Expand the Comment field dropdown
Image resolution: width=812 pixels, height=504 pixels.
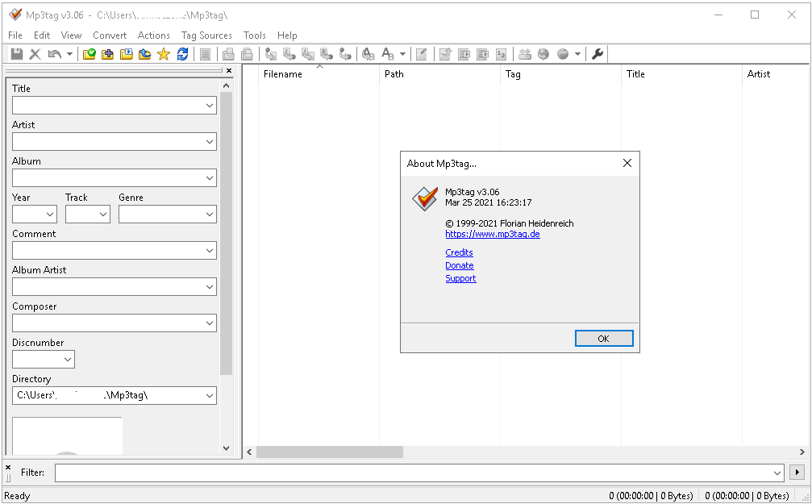(x=209, y=251)
